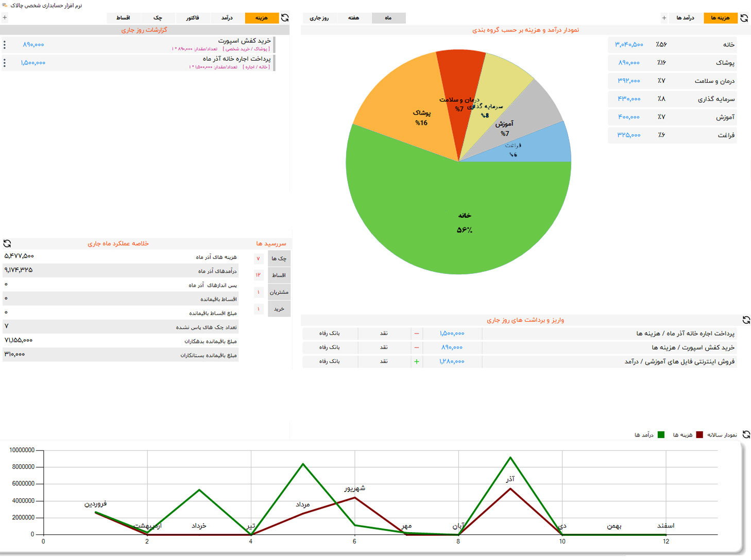Show pie chart for روز جاری
This screenshot has height=560, width=751.
(319, 18)
